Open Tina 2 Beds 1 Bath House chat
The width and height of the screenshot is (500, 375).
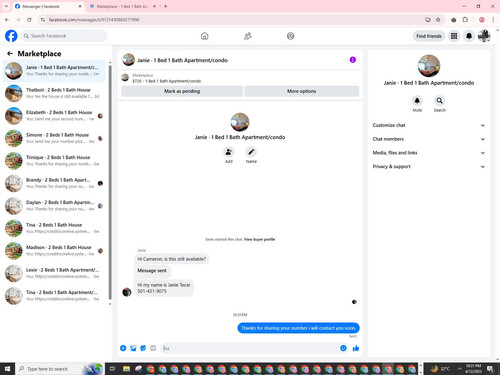click(x=54, y=228)
